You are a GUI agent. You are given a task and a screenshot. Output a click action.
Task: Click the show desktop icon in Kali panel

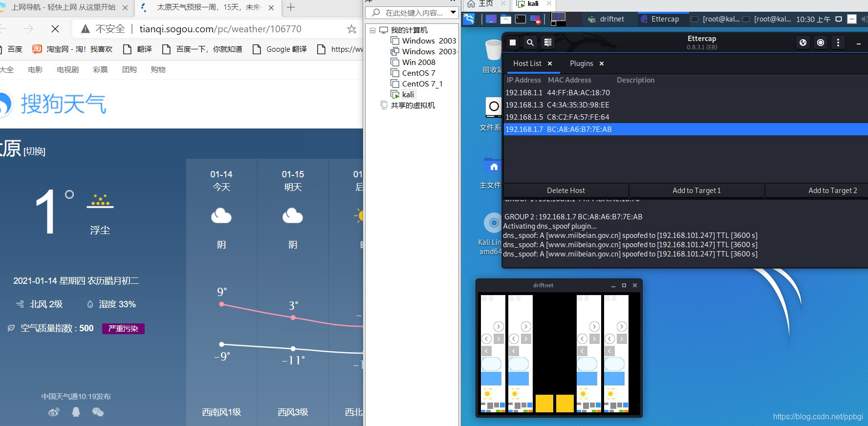[x=491, y=19]
